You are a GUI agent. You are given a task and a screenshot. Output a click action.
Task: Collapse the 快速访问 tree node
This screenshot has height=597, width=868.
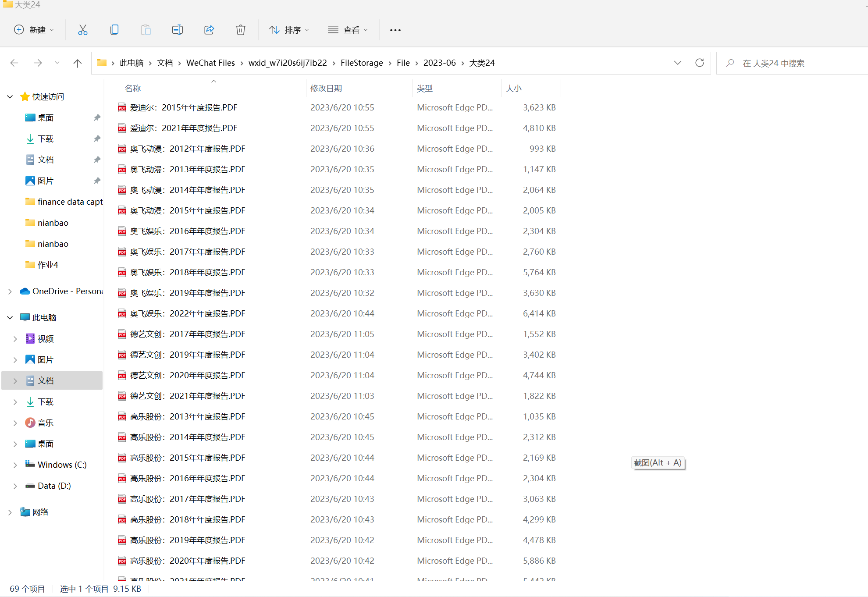[10, 97]
